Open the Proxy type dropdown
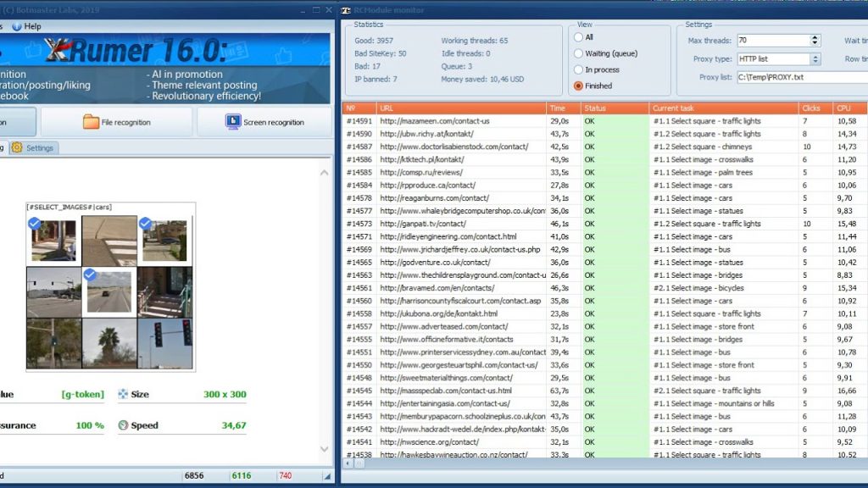This screenshot has width=868, height=488. [x=815, y=58]
